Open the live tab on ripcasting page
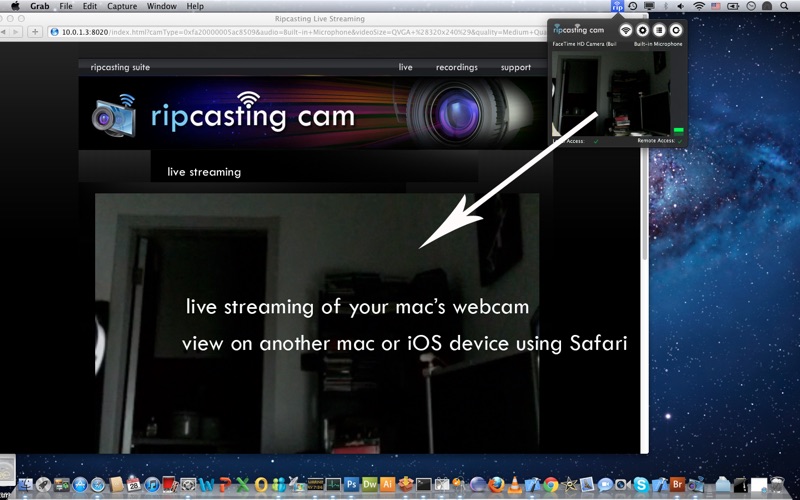Screen dimensions: 800x500 406,67
